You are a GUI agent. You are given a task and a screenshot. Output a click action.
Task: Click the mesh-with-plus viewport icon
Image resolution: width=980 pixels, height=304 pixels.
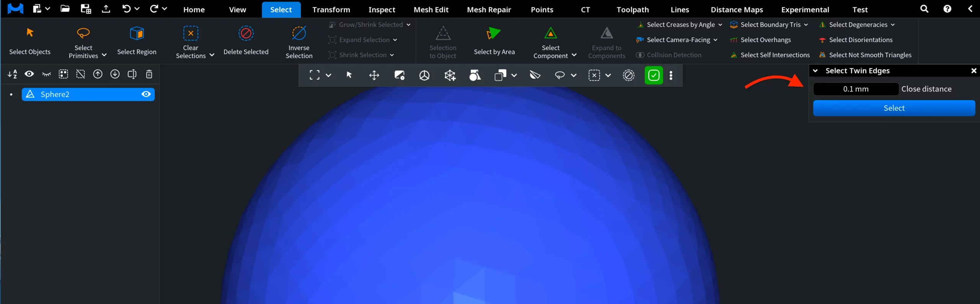click(450, 75)
